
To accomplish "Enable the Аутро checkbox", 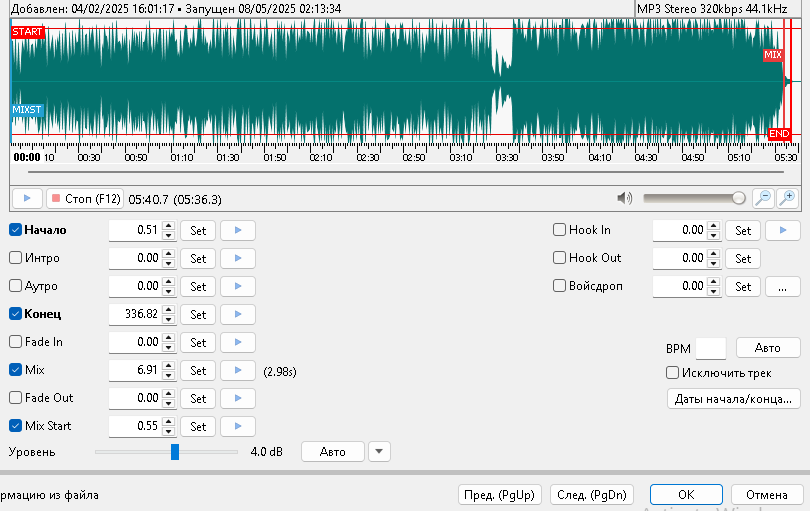I will [15, 286].
